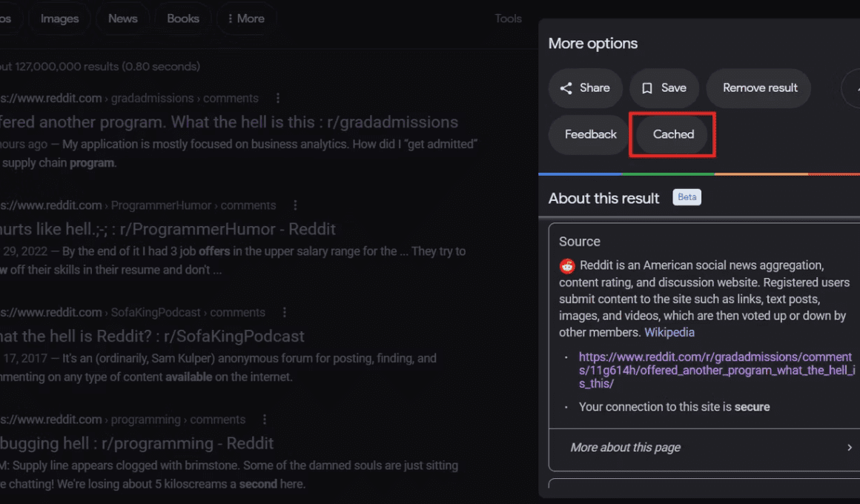This screenshot has height=504, width=860.
Task: Click the reddit.com gradadmissions breadcrumb URL
Action: click(x=130, y=98)
